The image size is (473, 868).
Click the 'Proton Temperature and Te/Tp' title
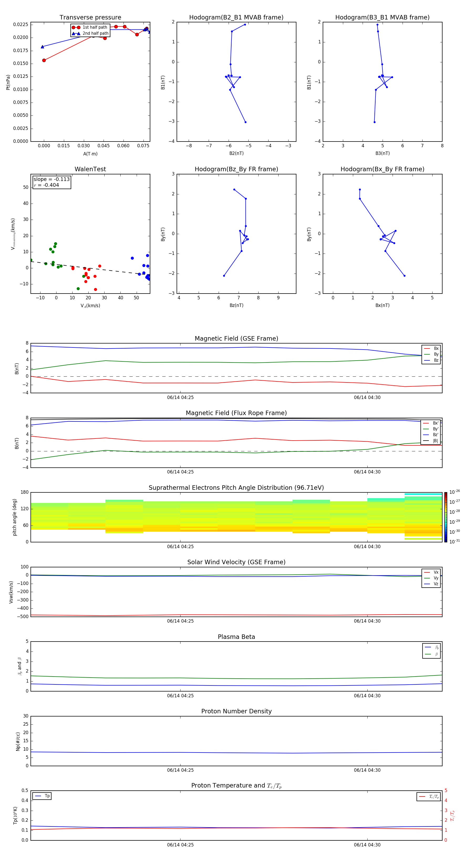coord(236,786)
